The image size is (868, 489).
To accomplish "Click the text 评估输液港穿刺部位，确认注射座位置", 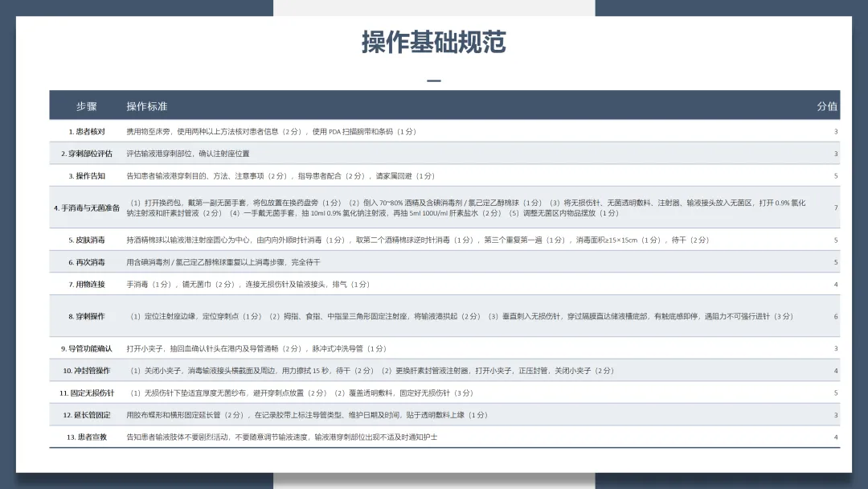I will pos(187,154).
